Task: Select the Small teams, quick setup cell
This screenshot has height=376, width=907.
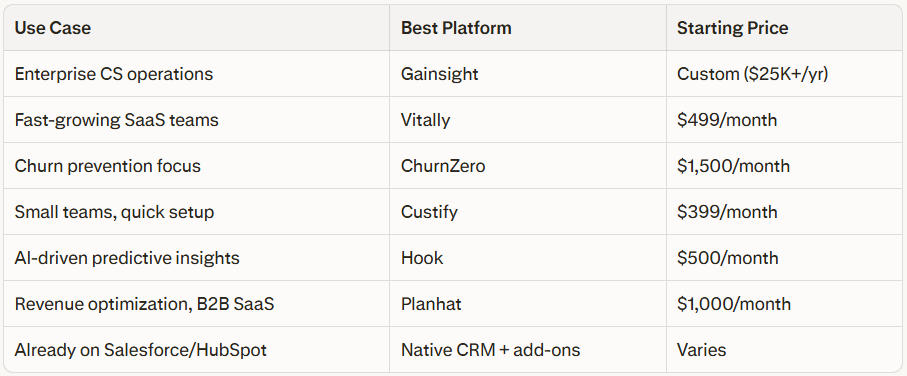Action: [196, 212]
